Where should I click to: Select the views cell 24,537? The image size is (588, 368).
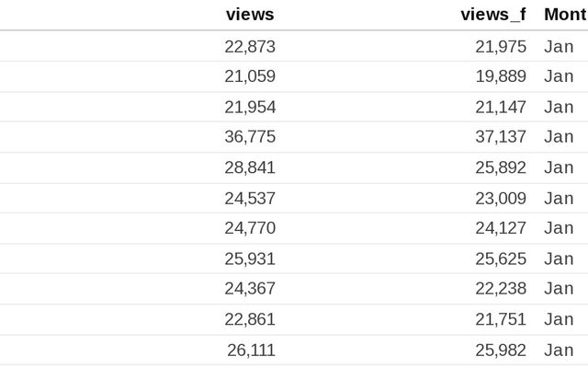pos(250,199)
